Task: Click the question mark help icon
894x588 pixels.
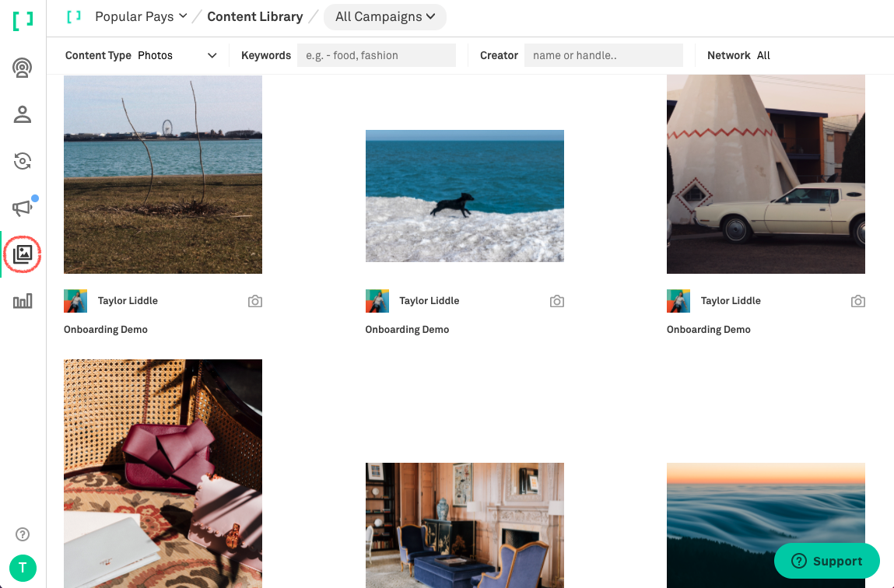Action: [x=23, y=534]
